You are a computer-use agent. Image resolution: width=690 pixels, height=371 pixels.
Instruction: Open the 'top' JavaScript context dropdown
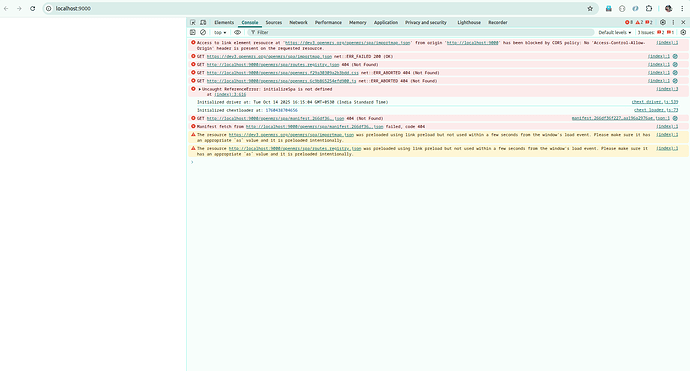pyautogui.click(x=220, y=33)
